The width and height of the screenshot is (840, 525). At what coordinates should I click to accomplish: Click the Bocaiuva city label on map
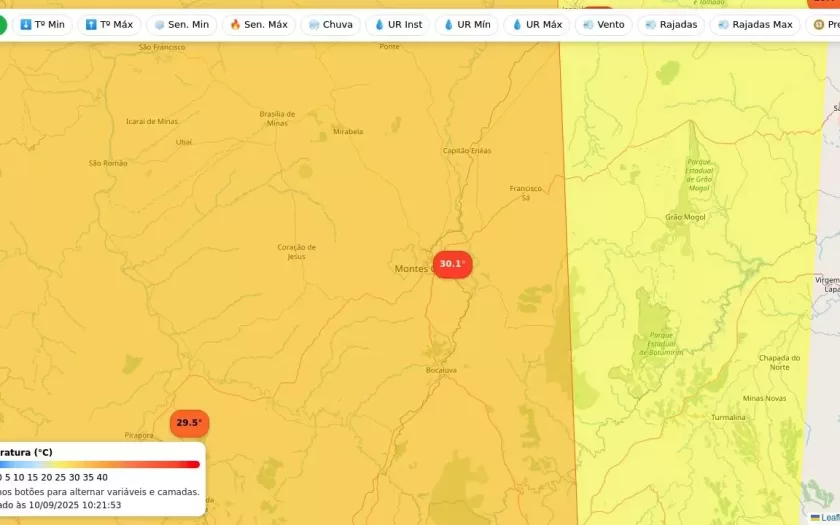(x=441, y=370)
